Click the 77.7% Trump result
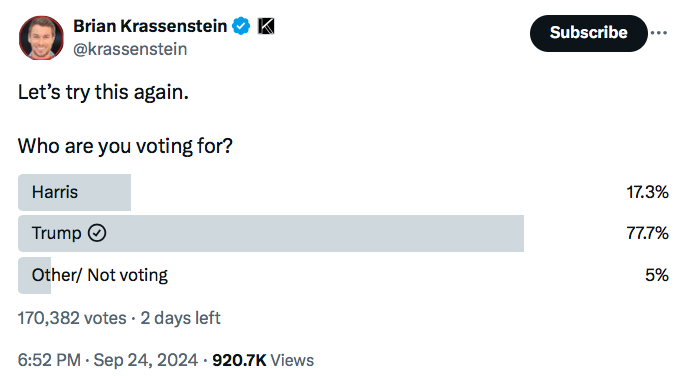 (x=647, y=233)
